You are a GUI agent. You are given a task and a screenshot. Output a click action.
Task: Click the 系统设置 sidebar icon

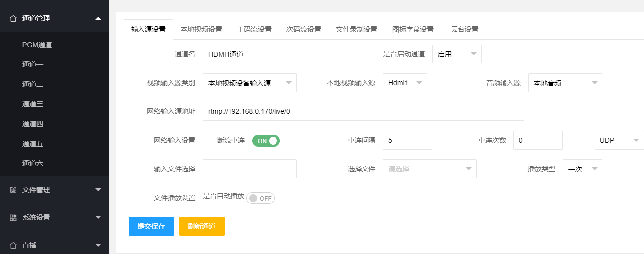tap(13, 217)
